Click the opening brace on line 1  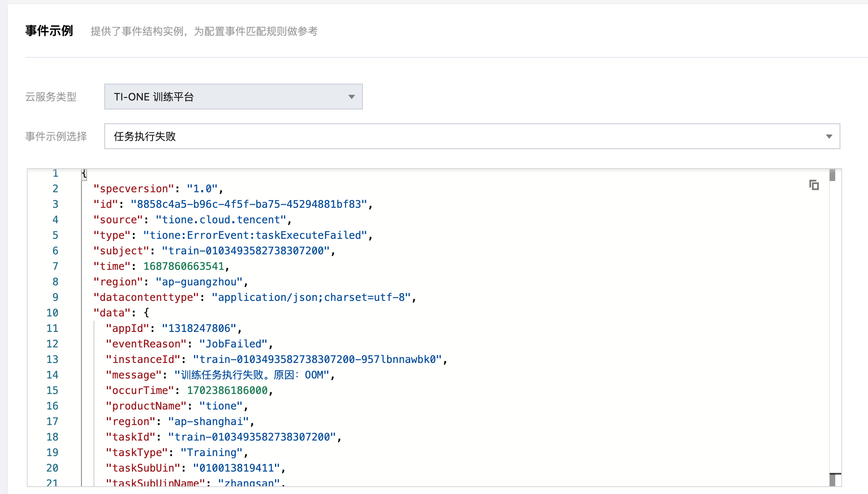84,173
